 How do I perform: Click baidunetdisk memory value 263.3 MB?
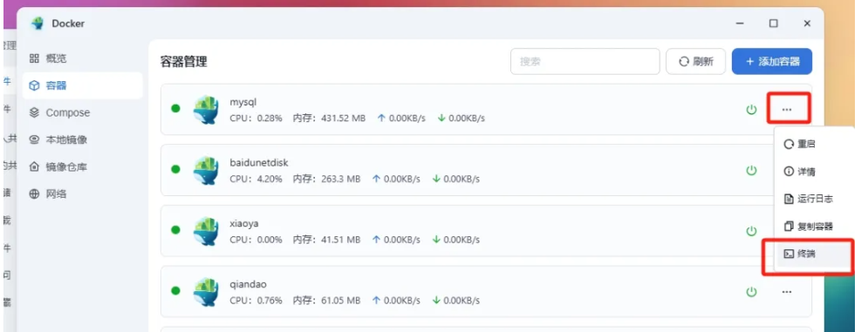(342, 180)
